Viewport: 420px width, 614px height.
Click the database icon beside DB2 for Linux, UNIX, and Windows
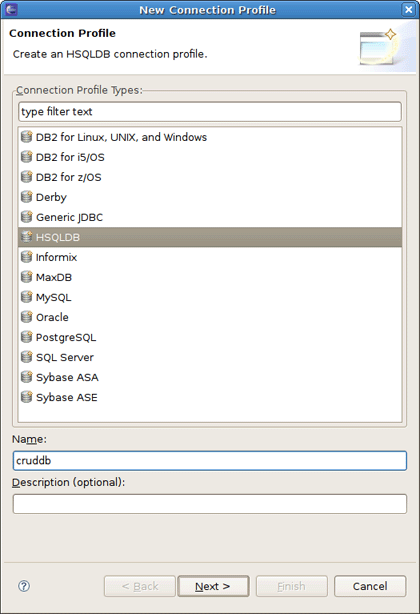tap(26, 137)
